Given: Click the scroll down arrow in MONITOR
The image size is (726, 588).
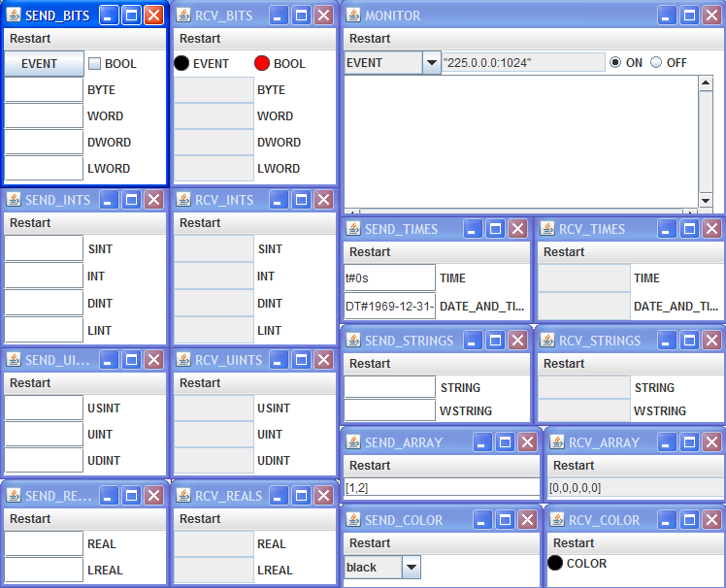Looking at the screenshot, I should click(706, 200).
